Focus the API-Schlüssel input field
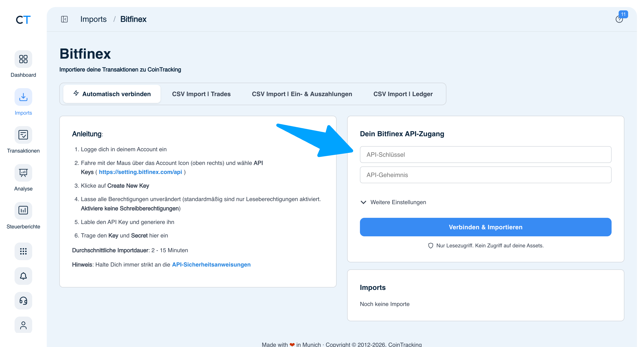644x347 pixels. pos(485,155)
